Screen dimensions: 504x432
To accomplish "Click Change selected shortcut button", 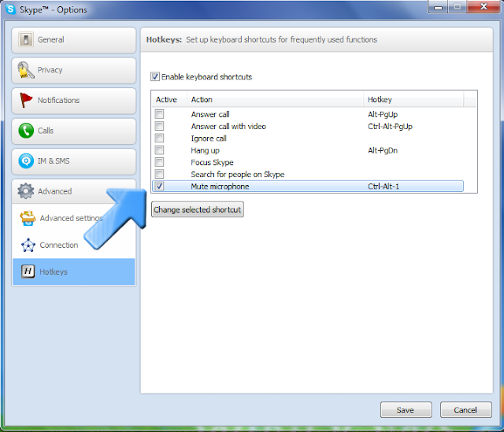I will (x=198, y=210).
